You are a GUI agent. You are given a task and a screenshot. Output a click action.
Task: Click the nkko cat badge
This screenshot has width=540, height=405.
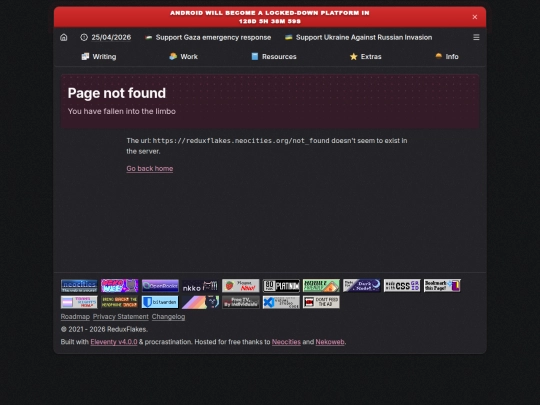point(200,286)
